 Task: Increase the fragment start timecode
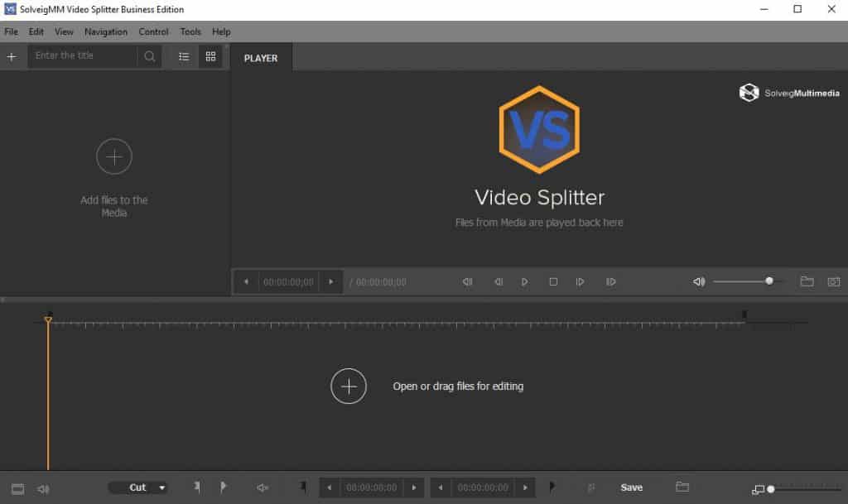414,487
